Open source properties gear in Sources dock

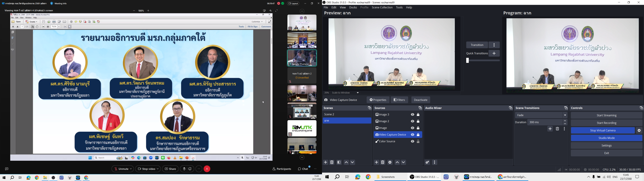(x=390, y=162)
